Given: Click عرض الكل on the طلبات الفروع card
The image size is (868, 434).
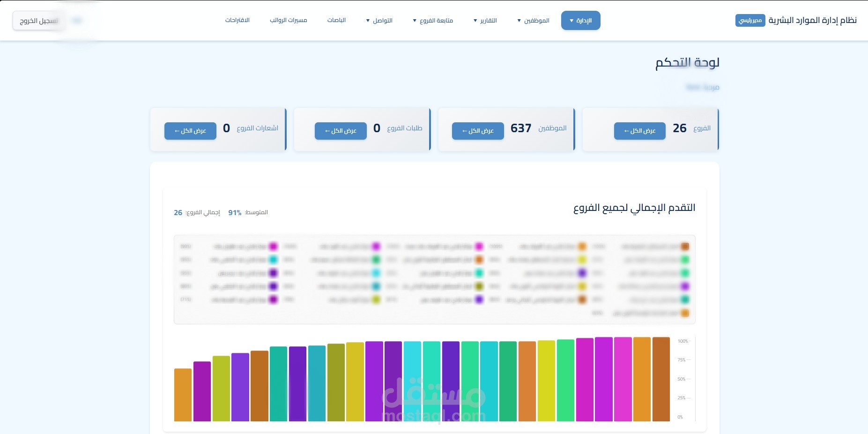Looking at the screenshot, I should (341, 131).
